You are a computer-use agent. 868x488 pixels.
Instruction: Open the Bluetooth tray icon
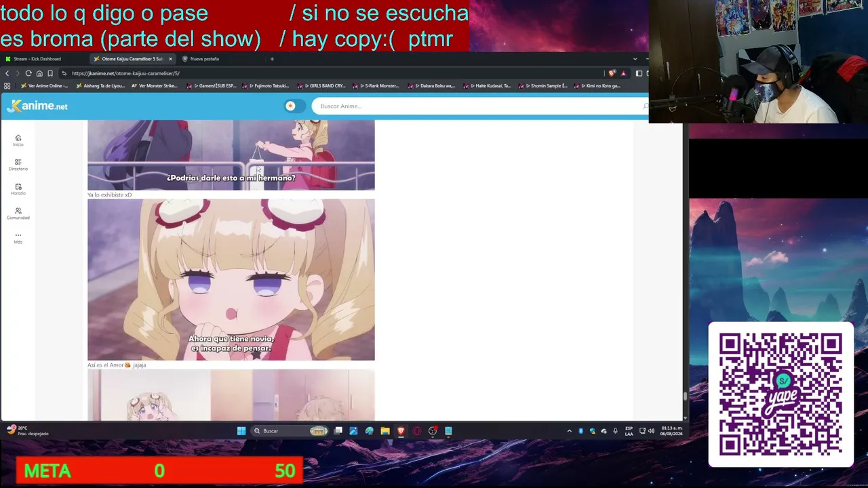[x=581, y=431]
